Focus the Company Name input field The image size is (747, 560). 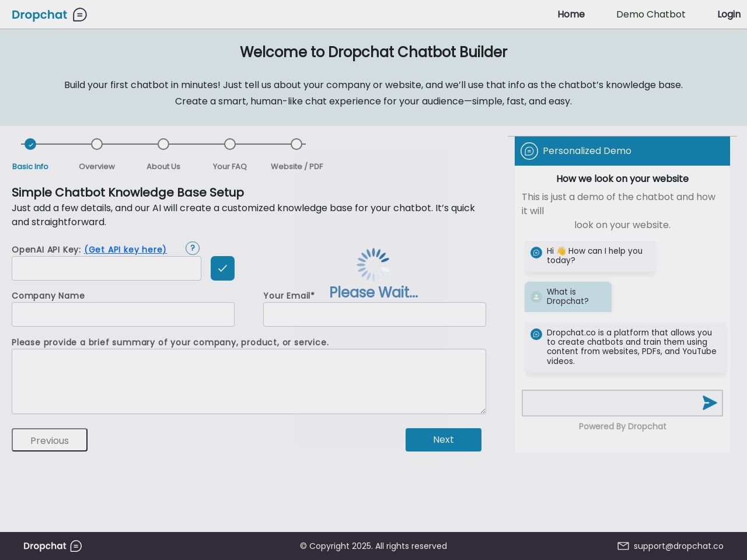coord(123,314)
